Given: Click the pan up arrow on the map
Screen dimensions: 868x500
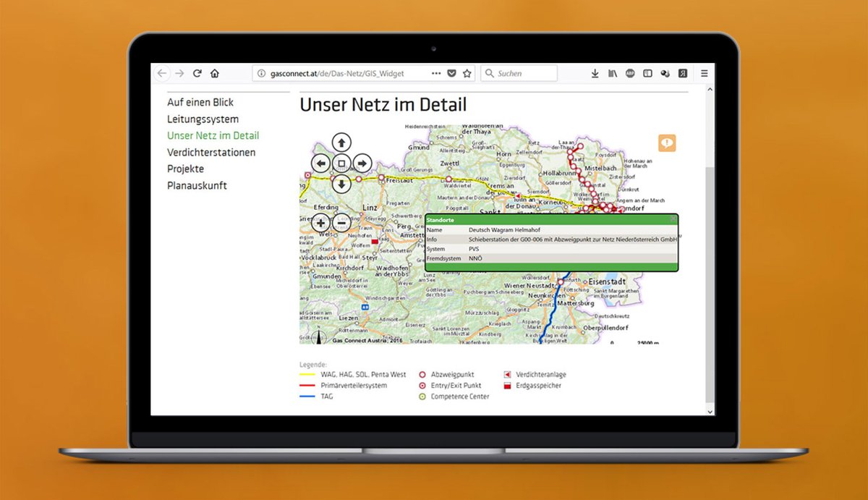Looking at the screenshot, I should [341, 142].
